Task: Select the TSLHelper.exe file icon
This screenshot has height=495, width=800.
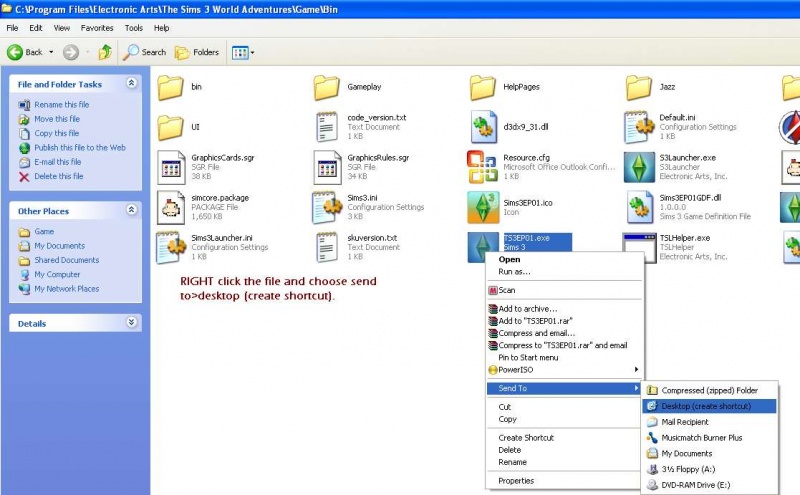Action: point(639,248)
